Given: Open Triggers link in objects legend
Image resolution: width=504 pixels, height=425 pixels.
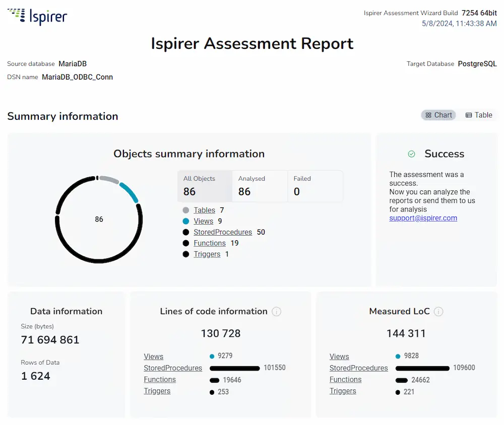Looking at the screenshot, I should [207, 254].
